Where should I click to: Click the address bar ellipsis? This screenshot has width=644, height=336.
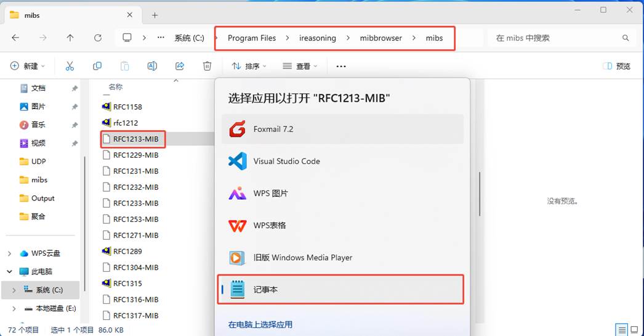161,38
